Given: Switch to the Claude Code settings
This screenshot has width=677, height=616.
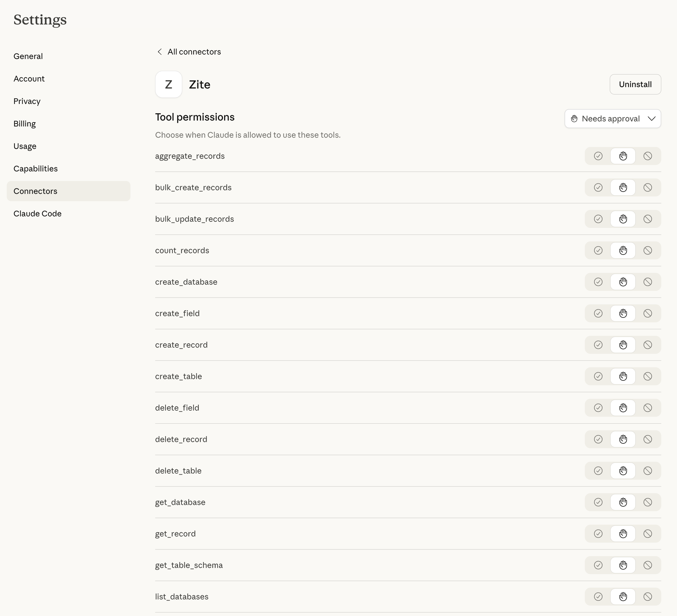Looking at the screenshot, I should 38,214.
